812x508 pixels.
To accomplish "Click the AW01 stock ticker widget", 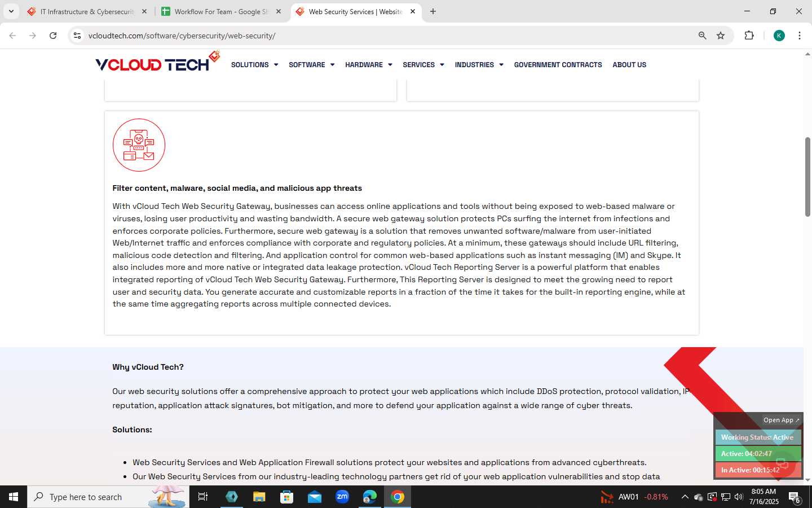I will (634, 497).
